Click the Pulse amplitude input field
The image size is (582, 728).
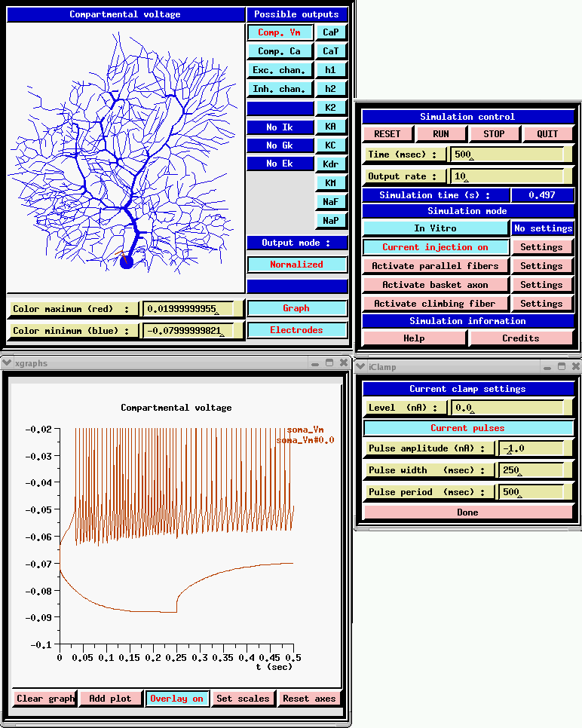531,448
